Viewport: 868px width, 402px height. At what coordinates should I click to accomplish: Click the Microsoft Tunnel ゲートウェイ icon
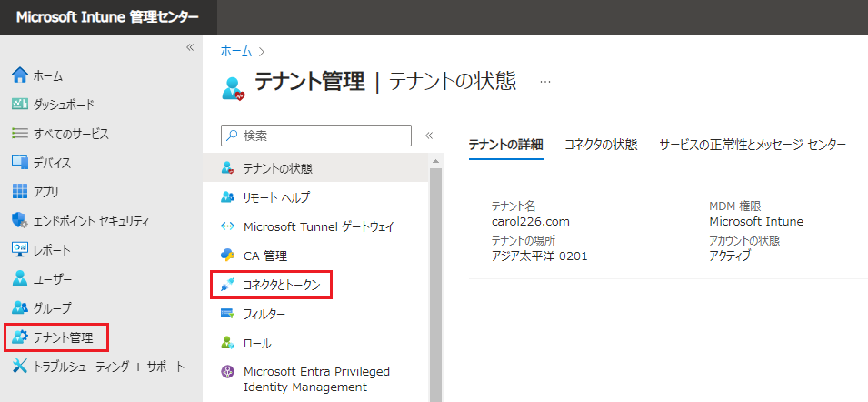click(227, 226)
